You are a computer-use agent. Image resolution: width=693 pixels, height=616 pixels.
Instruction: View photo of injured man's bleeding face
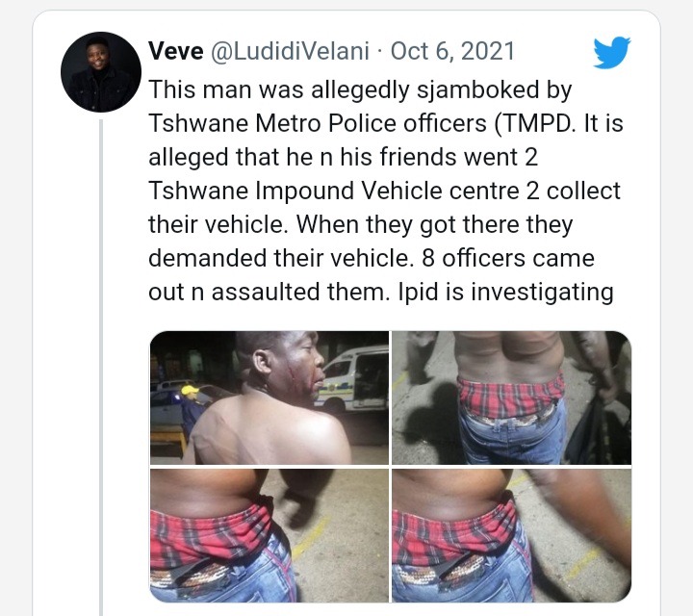pos(269,398)
